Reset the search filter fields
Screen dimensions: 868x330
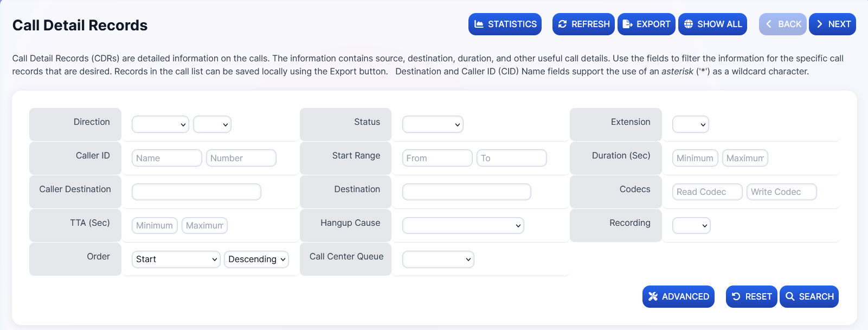[751, 297]
